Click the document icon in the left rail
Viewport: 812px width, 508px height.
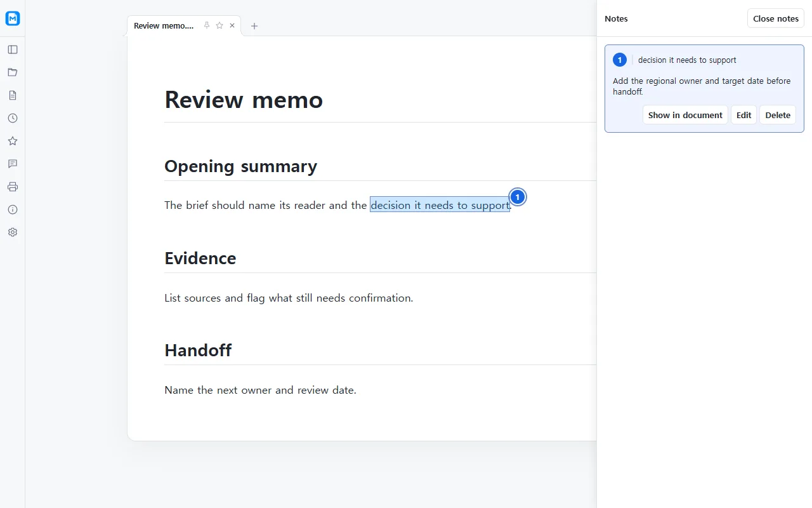pos(13,95)
